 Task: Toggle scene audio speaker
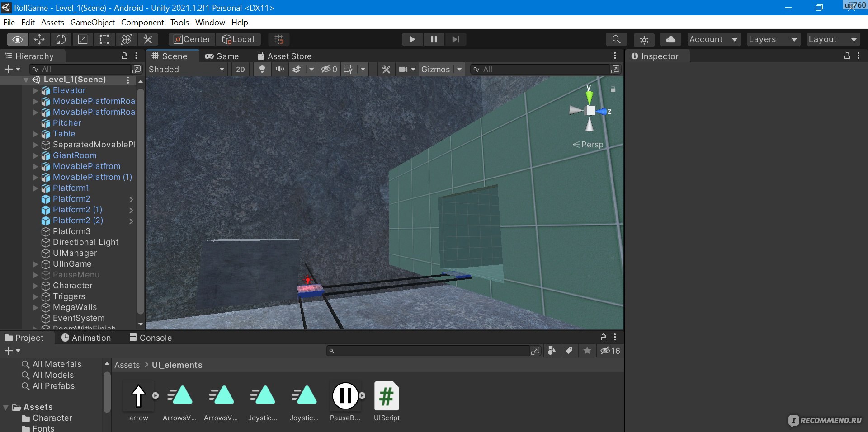click(280, 69)
